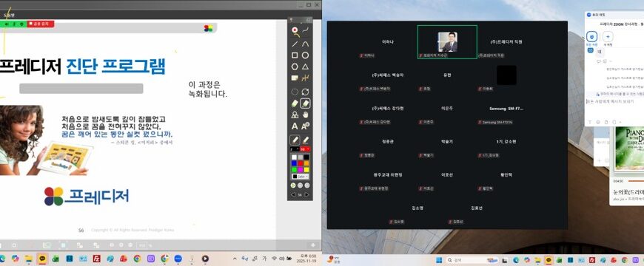Select the yellow sticky note tool

pyautogui.click(x=295, y=78)
